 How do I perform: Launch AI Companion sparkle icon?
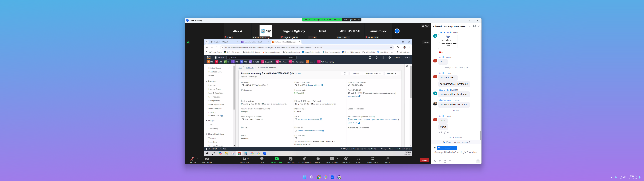(304, 159)
